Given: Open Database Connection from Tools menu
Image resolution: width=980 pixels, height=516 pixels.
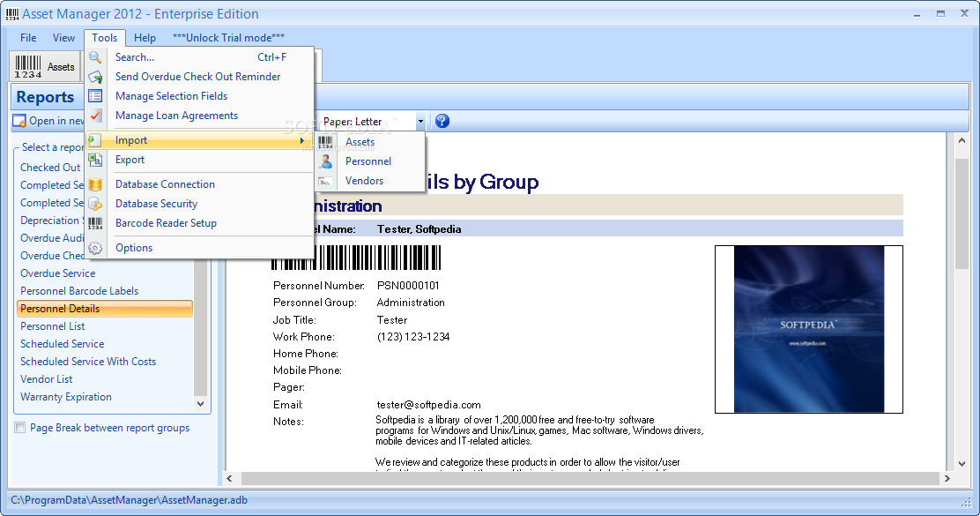Looking at the screenshot, I should [x=200, y=184].
